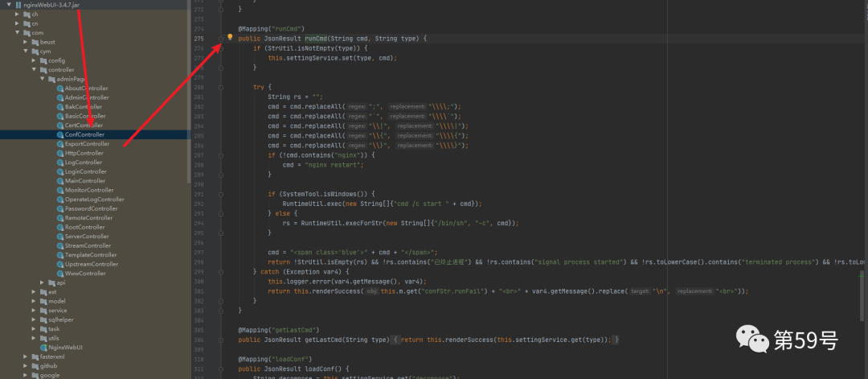
Task: Expand the api package folder
Action: (43, 282)
